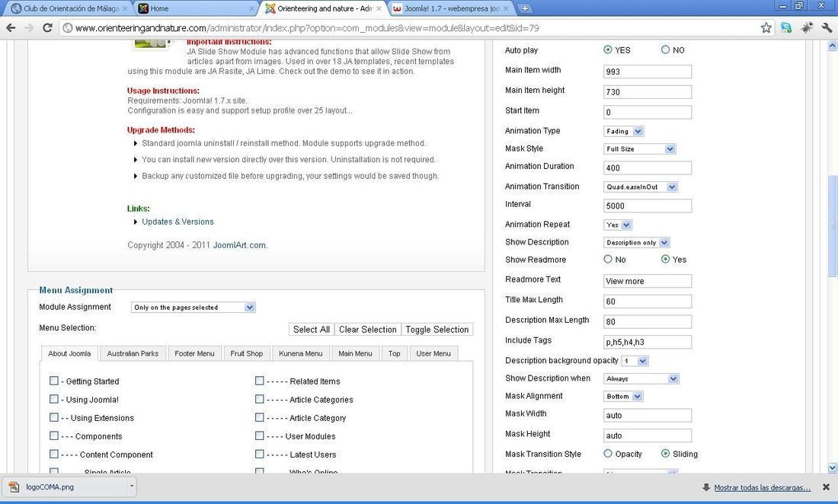Switch to the Home browser tab
Screen dimensions: 838x504
click(195, 8)
